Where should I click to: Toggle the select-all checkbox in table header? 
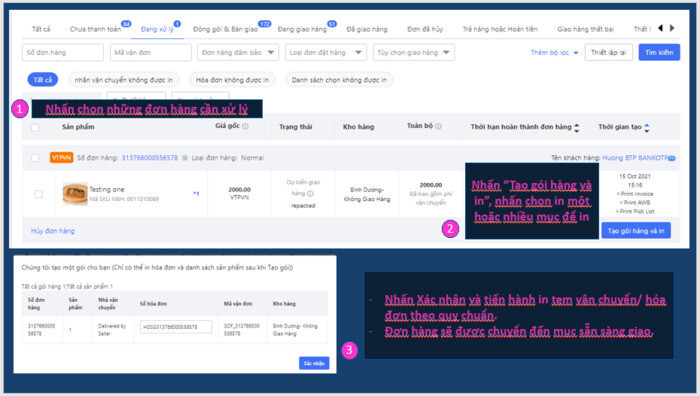click(35, 128)
